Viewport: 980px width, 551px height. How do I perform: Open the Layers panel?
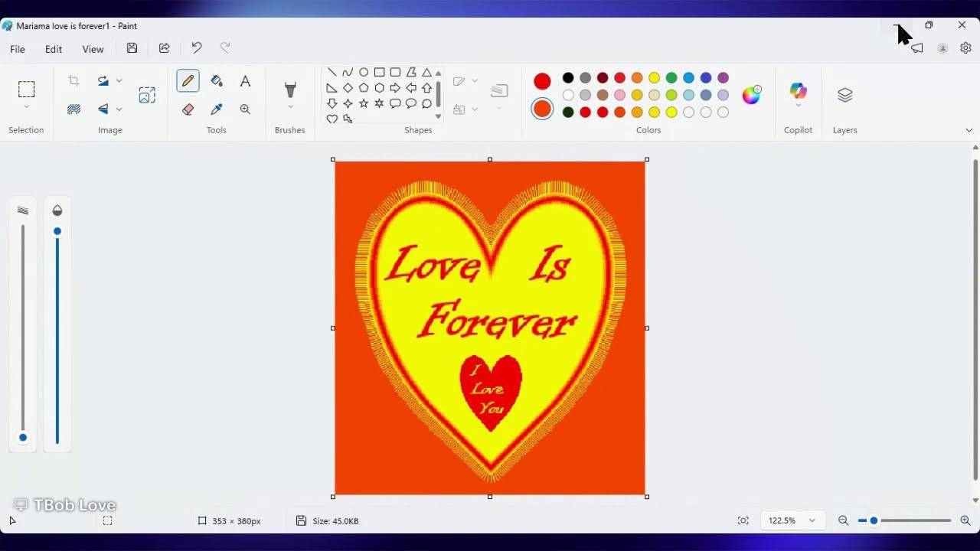[x=844, y=95]
